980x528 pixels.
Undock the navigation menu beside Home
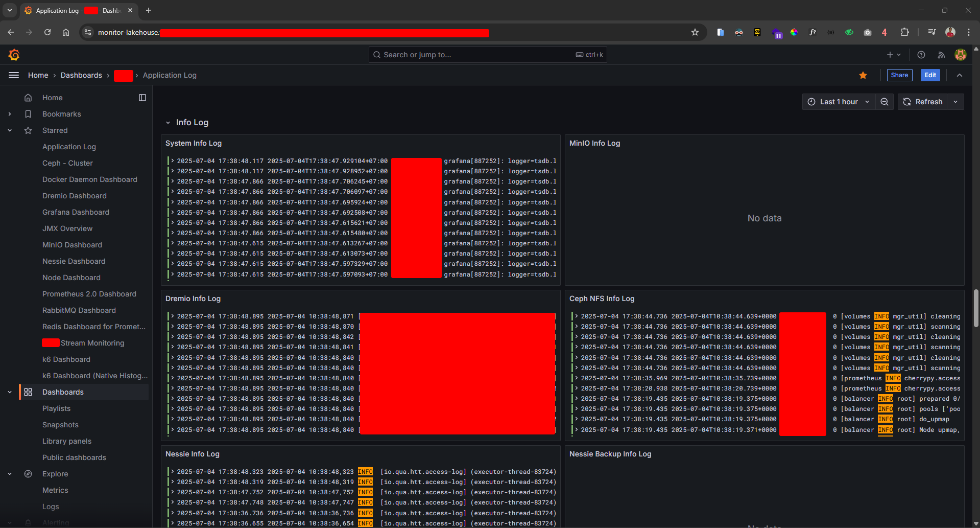click(142, 97)
